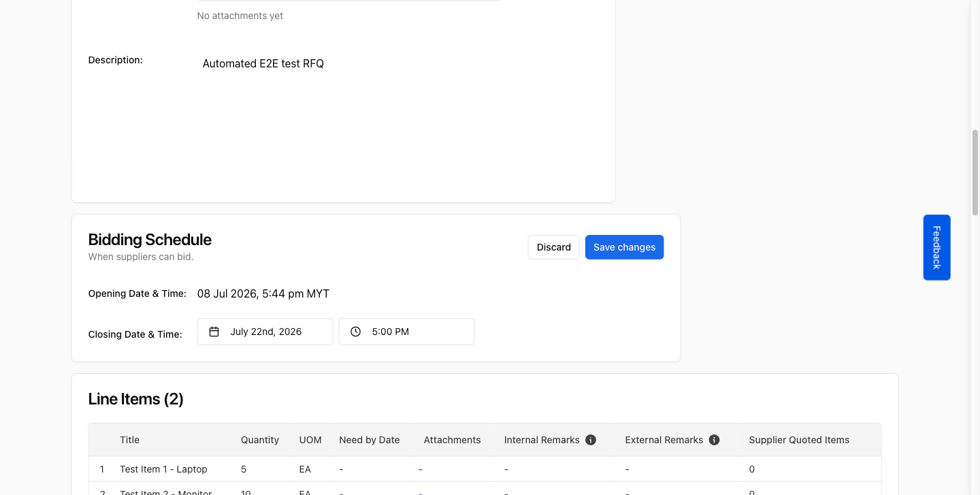980x495 pixels.
Task: Click the Supplier Quoted Items column header
Action: (x=799, y=440)
